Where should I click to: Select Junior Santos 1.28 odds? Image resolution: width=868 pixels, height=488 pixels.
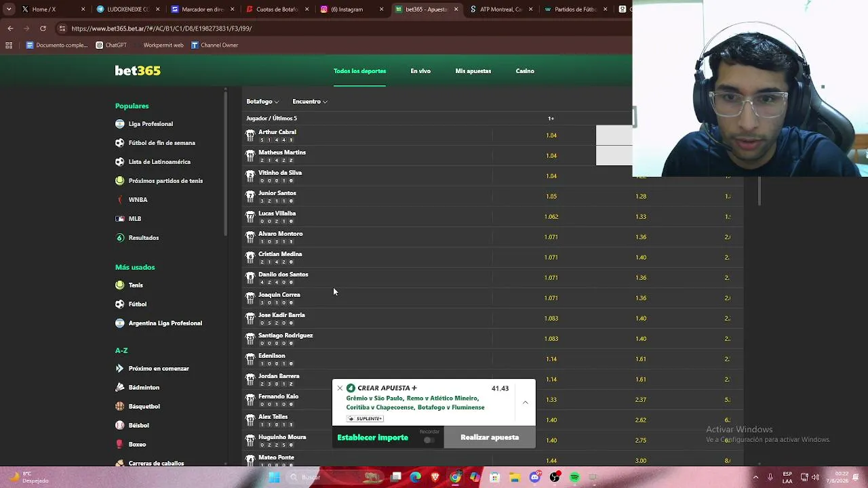point(641,197)
